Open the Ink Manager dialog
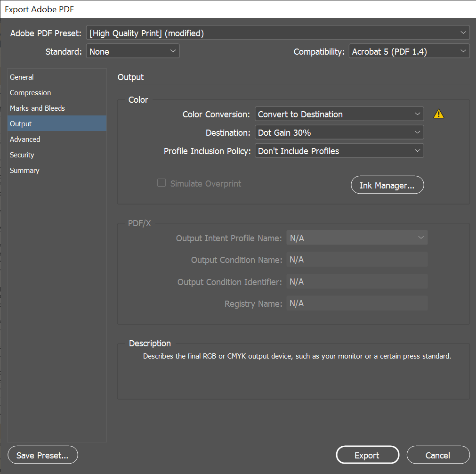Viewport: 476px width, 474px height. (x=387, y=185)
